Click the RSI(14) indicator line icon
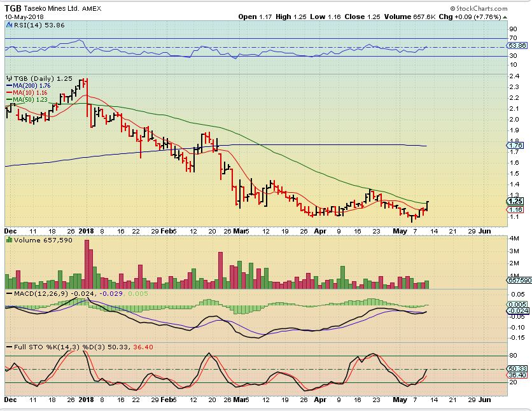532x411 pixels. pyautogui.click(x=10, y=25)
